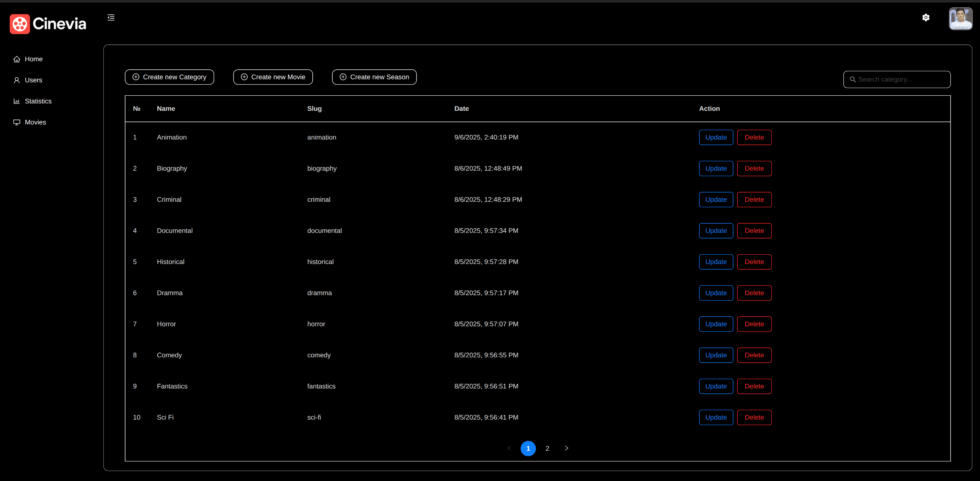The image size is (980, 481).
Task: Open Movies via the monitor icon
Action: [x=17, y=122]
